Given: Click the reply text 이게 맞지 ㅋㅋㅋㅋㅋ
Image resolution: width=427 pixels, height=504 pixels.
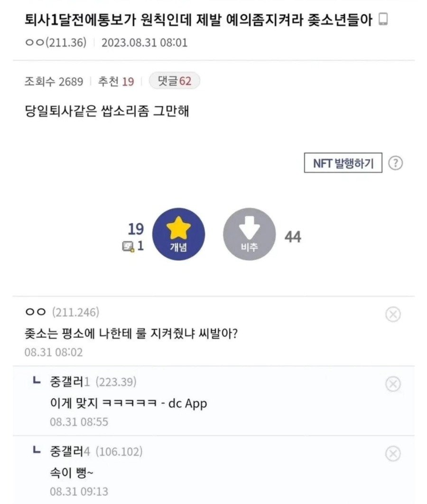Looking at the screenshot, I should click(128, 403).
